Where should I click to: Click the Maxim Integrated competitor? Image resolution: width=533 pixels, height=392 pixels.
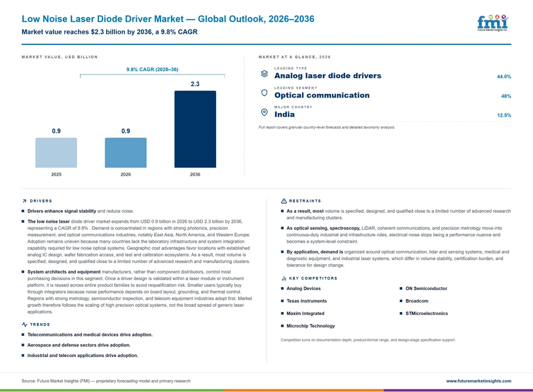tap(305, 313)
